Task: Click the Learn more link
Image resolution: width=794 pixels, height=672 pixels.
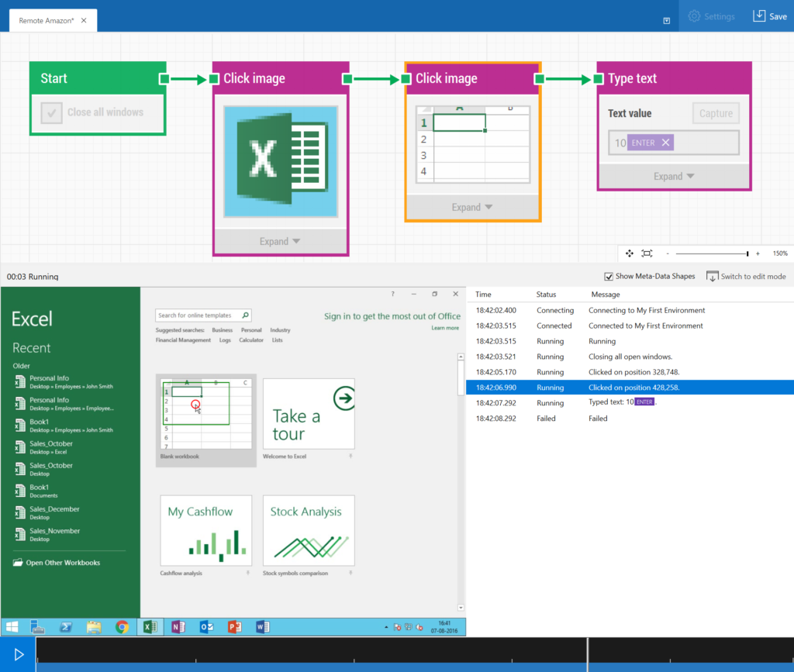Action: pyautogui.click(x=445, y=328)
